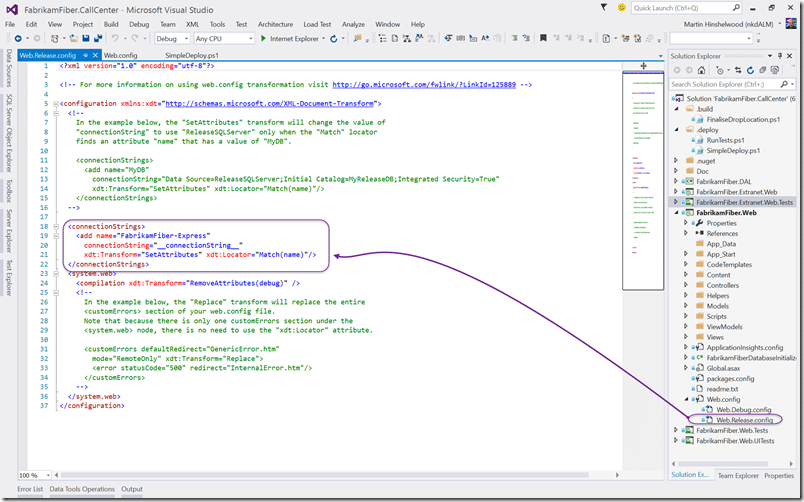Select Web.Debug.config in Solution Explorer
Viewport: 804px width, 502px height.
[x=743, y=409]
